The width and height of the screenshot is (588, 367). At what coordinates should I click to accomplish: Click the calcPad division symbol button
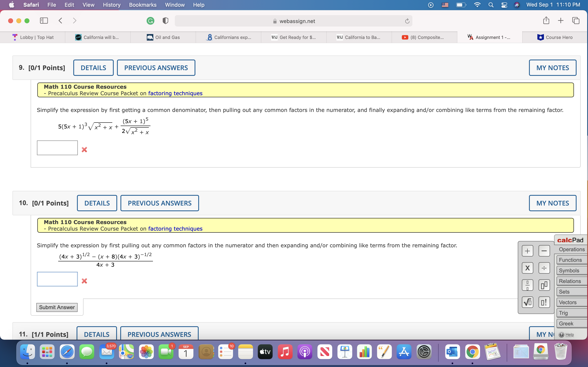tap(544, 268)
